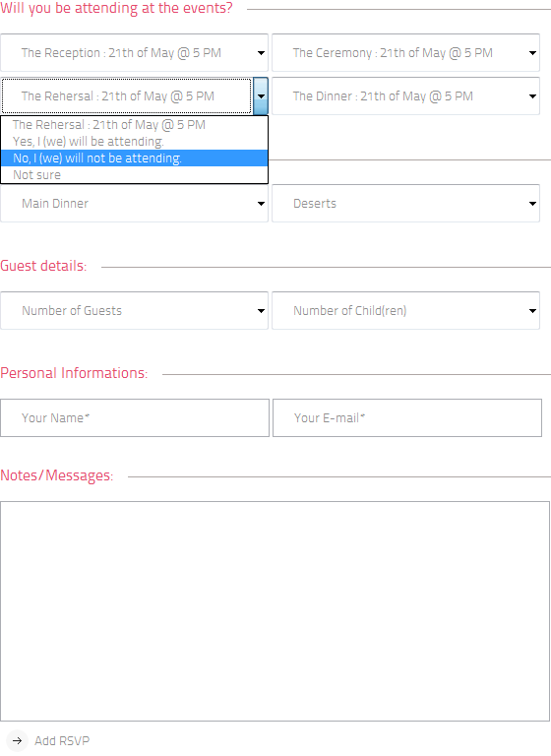Click the Main Dinner dropdown arrow icon
The width and height of the screenshot is (551, 756).
[x=261, y=204]
